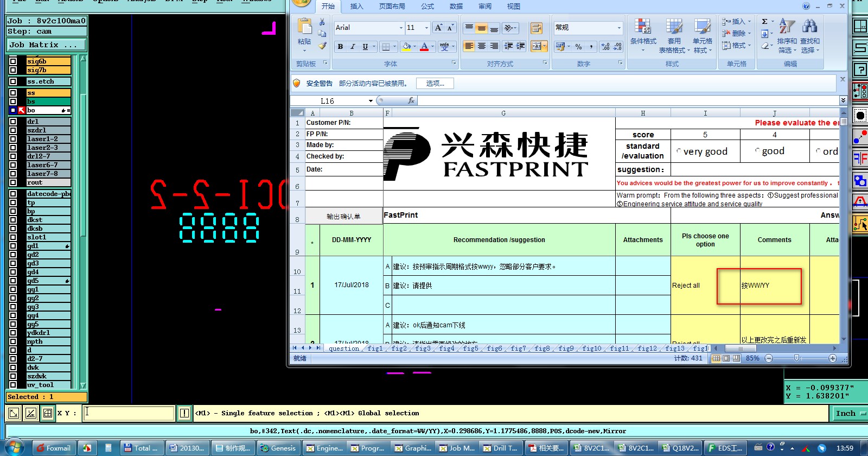Screen dimensions: 868x456
Task: Click the Comma Style icon
Action: coord(591,47)
